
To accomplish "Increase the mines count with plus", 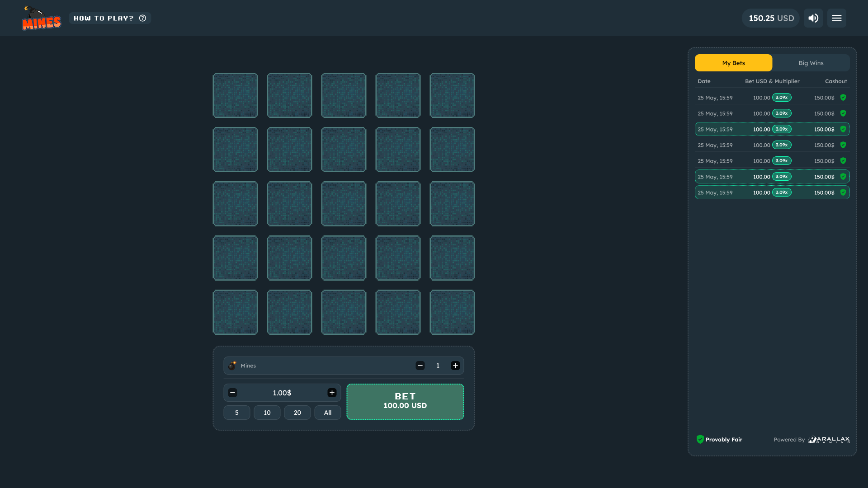I will point(455,366).
